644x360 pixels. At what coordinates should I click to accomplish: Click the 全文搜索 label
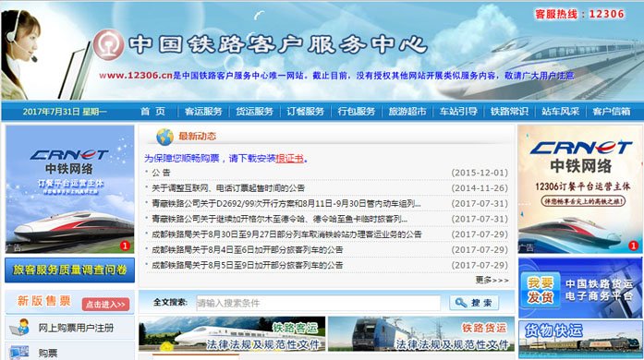coord(170,302)
